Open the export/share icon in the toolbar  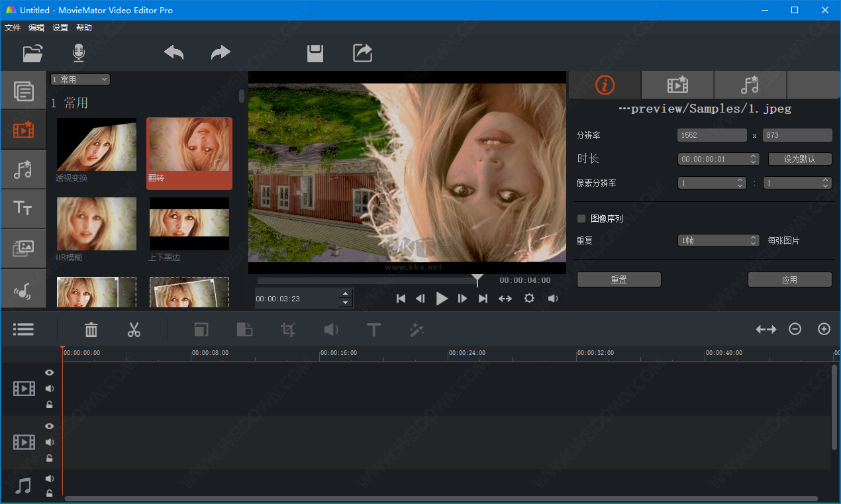click(x=362, y=52)
